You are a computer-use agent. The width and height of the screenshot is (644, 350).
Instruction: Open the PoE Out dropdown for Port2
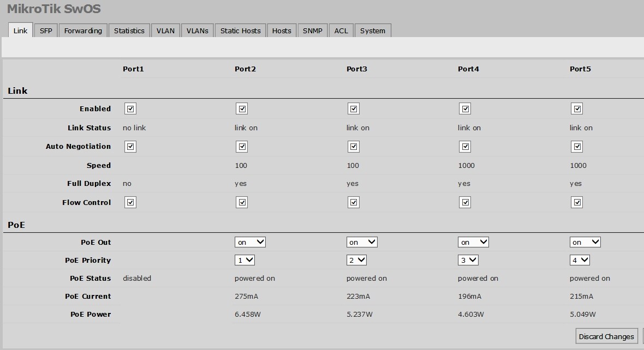[251, 242]
